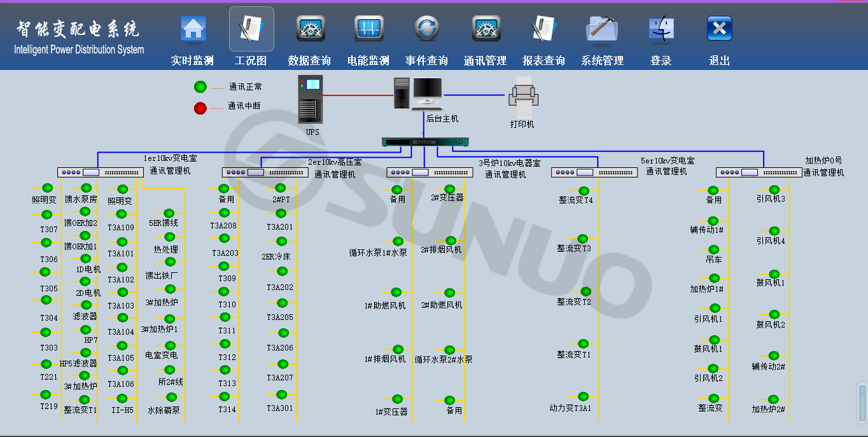The image size is (868, 437).
Task: Select the 后台主机 computer icon
Action: point(418,93)
